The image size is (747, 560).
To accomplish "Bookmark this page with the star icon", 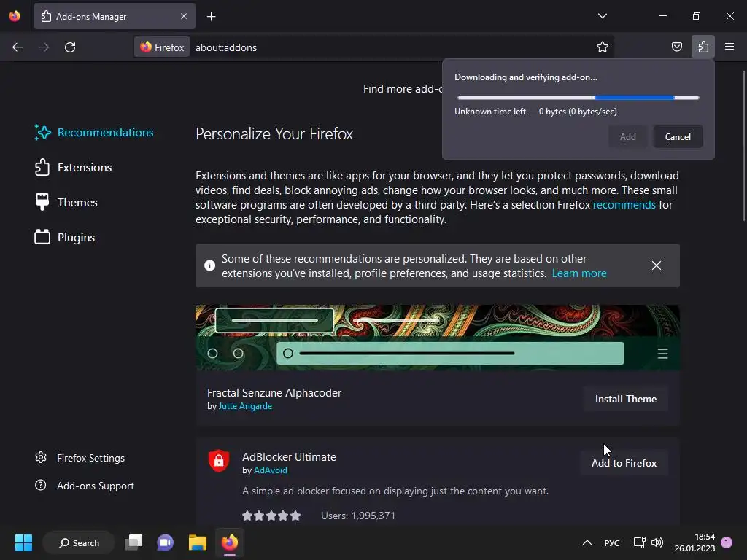I will pyautogui.click(x=602, y=47).
